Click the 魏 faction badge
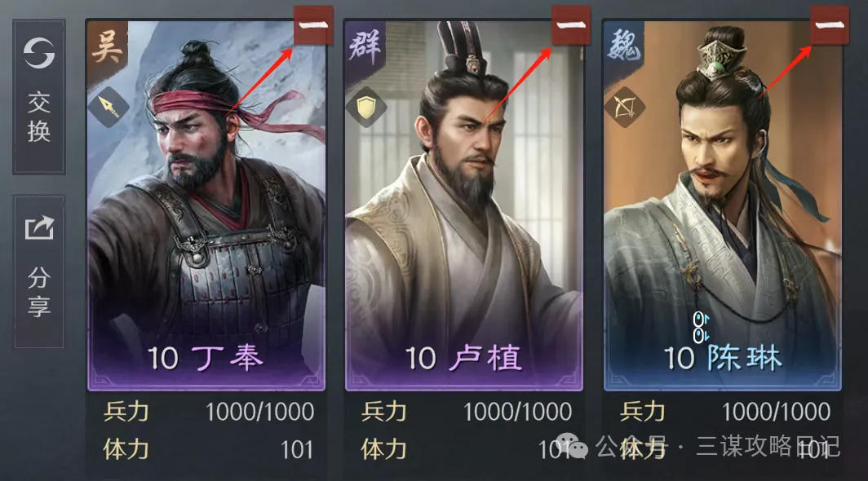This screenshot has height=481, width=868. (x=624, y=45)
